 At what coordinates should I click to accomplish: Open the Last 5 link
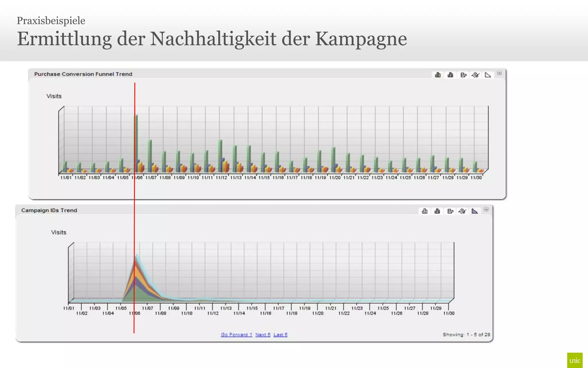281,335
